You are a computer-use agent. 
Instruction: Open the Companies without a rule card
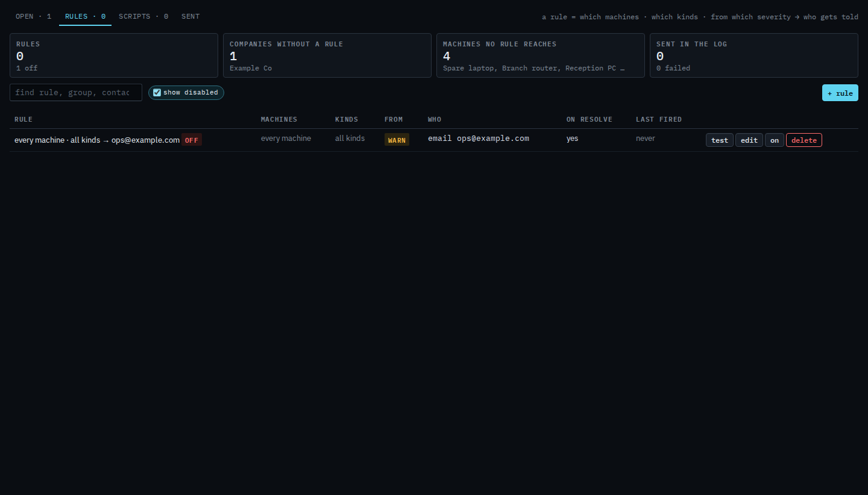pyautogui.click(x=327, y=55)
